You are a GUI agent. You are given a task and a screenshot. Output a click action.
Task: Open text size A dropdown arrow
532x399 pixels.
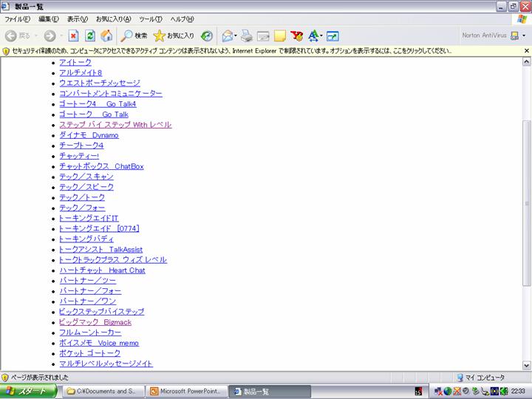321,35
